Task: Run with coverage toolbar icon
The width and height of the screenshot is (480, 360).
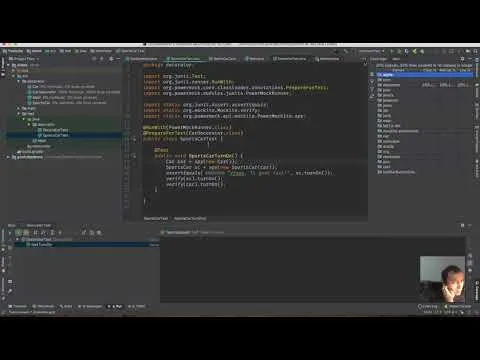Action: click(406, 51)
